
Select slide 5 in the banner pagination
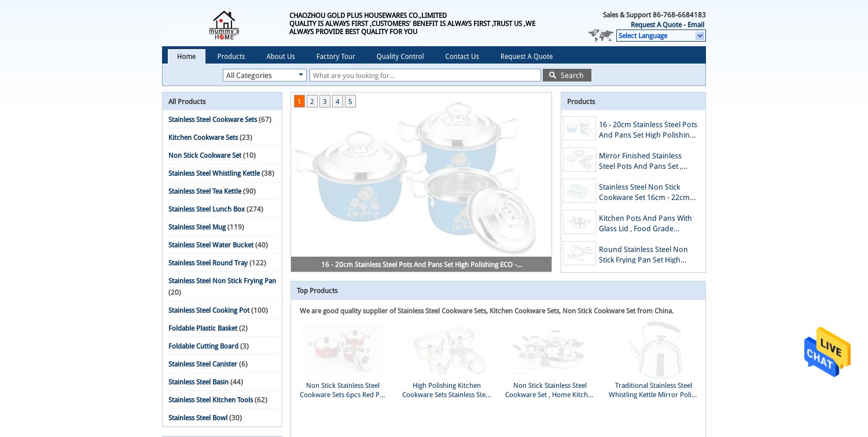coord(350,101)
